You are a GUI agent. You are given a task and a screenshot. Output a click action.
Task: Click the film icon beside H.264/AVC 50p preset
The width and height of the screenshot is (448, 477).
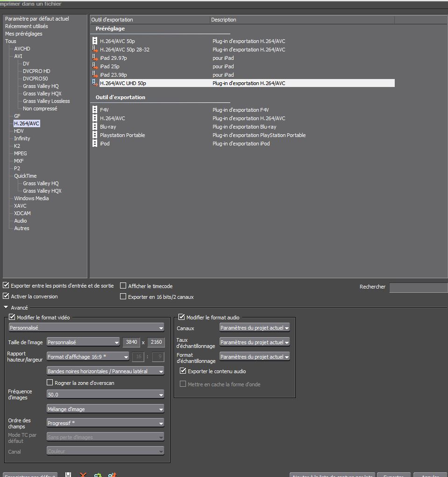(95, 41)
